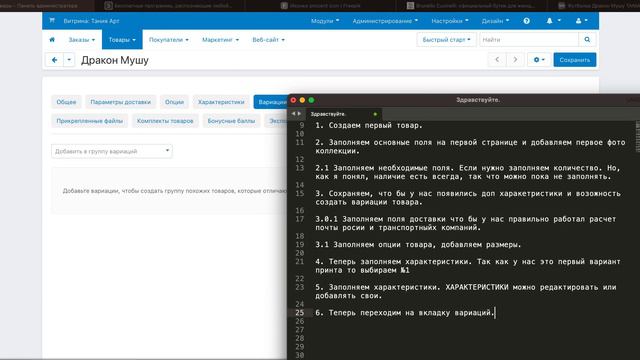Click line '6. Теперь переходим на вкладку вариаций.'
The width and height of the screenshot is (640, 360).
404,313
